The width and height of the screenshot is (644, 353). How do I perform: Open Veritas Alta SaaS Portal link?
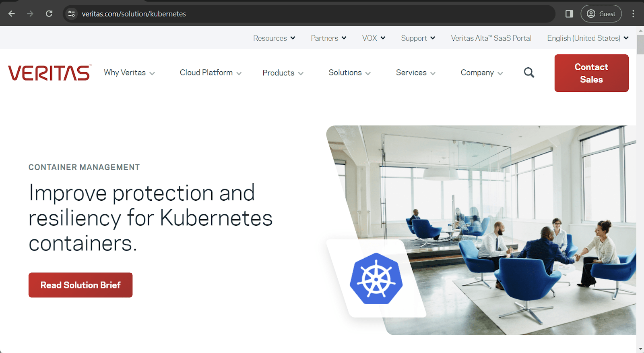click(491, 38)
